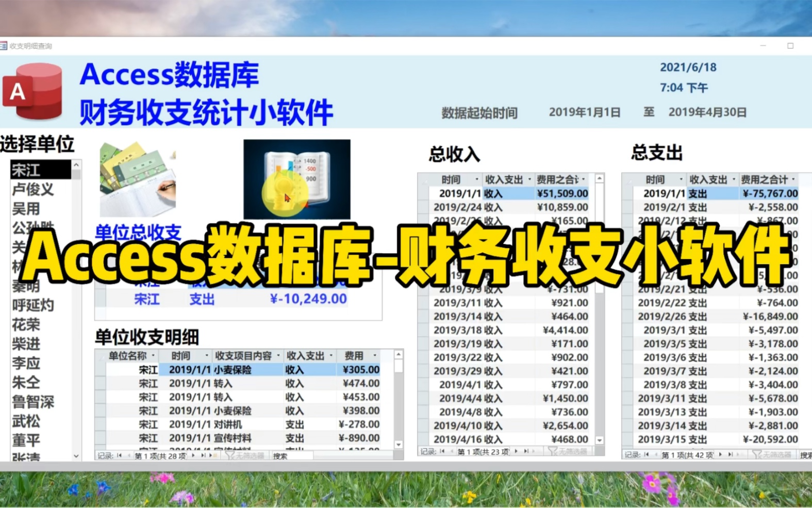Go to last record in 总收入 table
The width and height of the screenshot is (812, 508).
click(526, 451)
